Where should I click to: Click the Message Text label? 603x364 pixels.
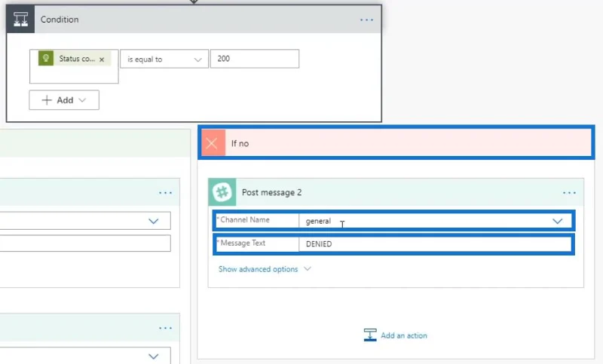coord(243,243)
